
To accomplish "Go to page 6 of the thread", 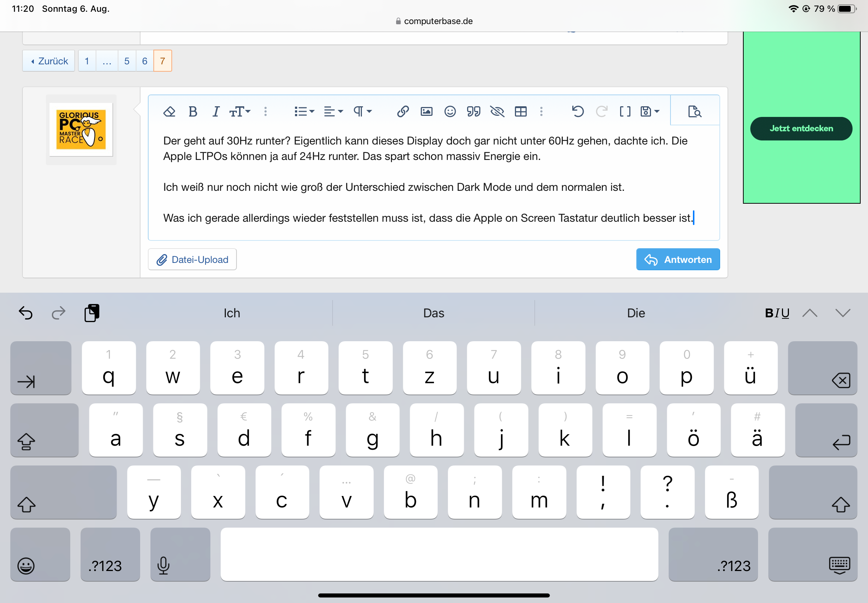I will click(x=144, y=61).
